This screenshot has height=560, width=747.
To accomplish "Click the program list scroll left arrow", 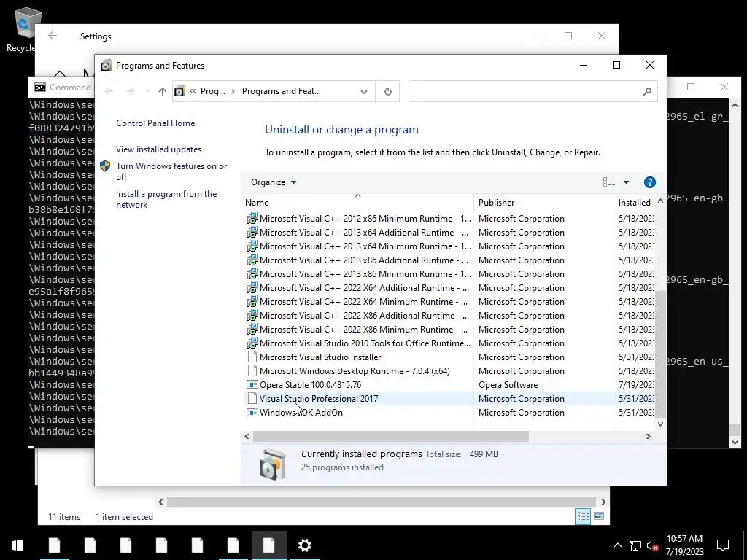I will pos(247,436).
